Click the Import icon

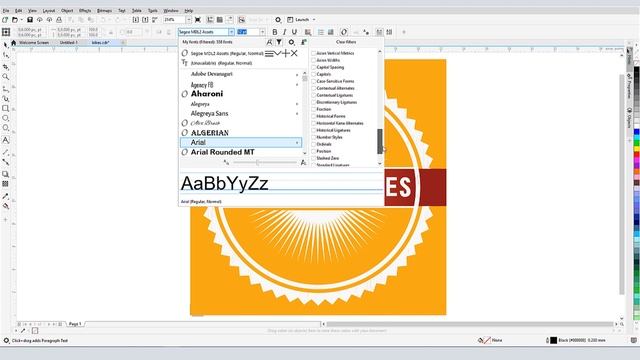[x=136, y=20]
